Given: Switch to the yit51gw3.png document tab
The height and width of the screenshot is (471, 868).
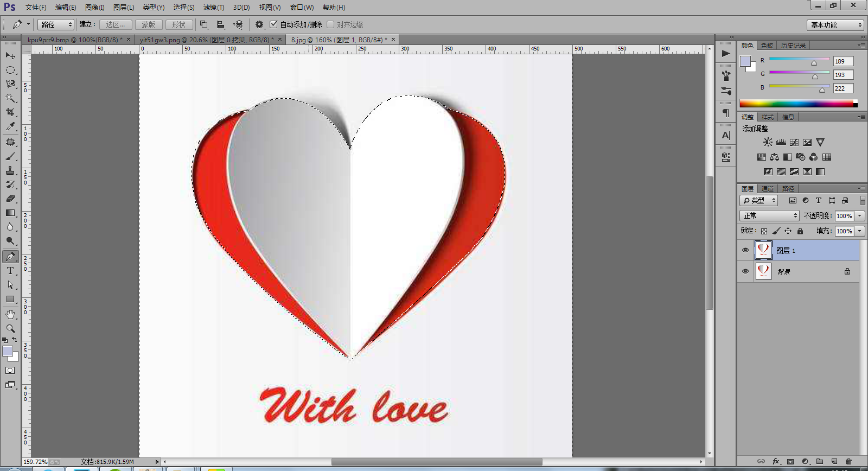Looking at the screenshot, I should point(207,40).
